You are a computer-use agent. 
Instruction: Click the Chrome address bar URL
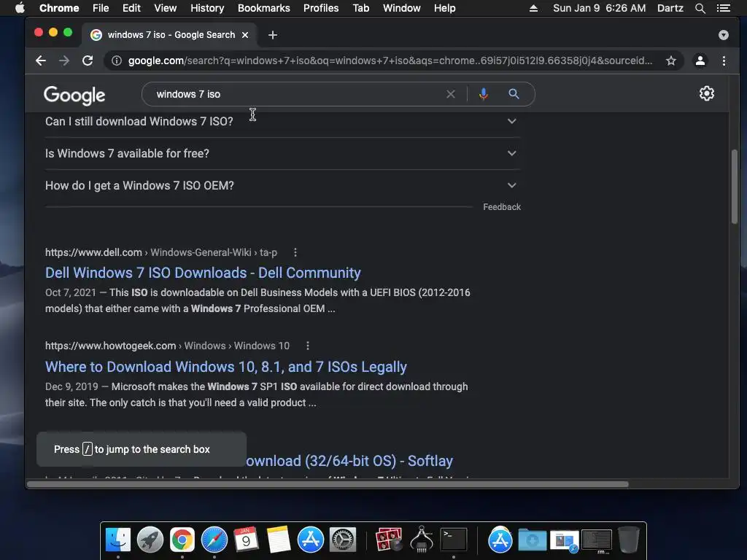(390, 61)
